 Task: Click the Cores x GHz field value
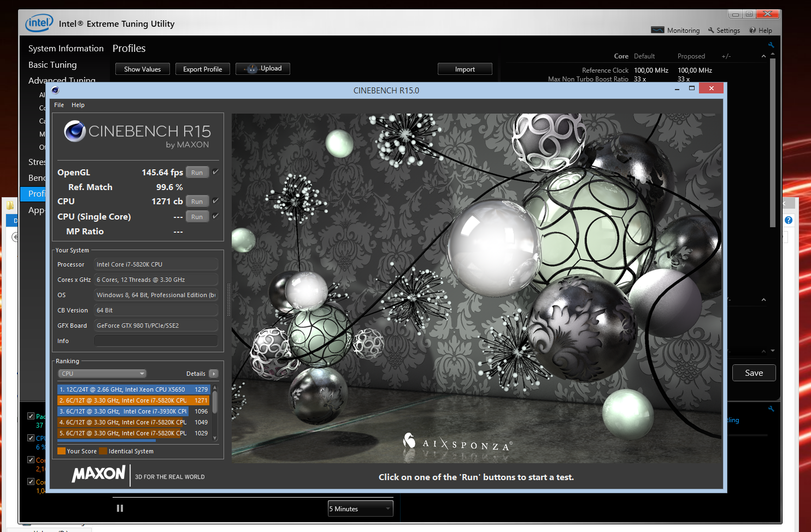tap(156, 280)
